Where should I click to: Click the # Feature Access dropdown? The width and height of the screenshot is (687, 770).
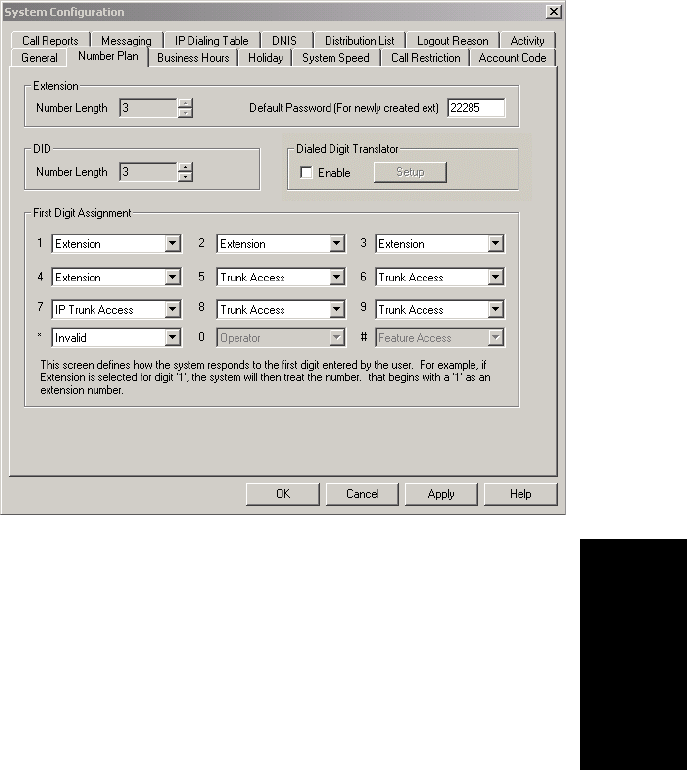(x=440, y=337)
